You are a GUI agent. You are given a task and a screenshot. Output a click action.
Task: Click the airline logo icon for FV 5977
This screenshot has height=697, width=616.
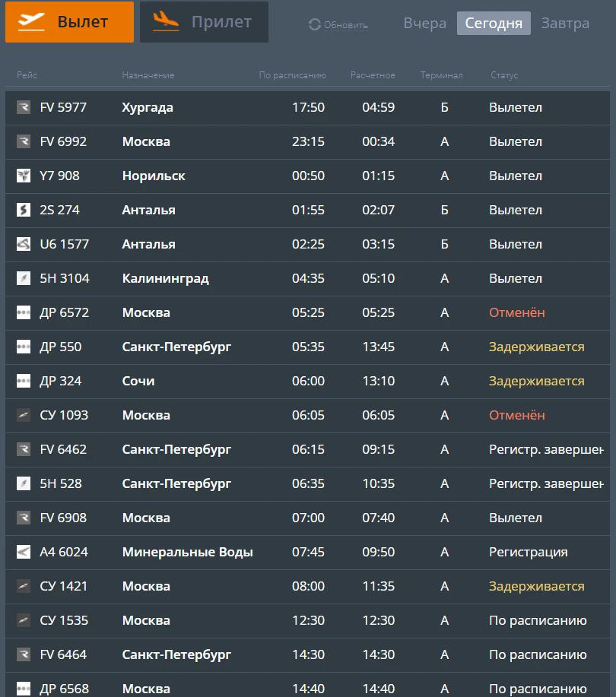click(24, 108)
